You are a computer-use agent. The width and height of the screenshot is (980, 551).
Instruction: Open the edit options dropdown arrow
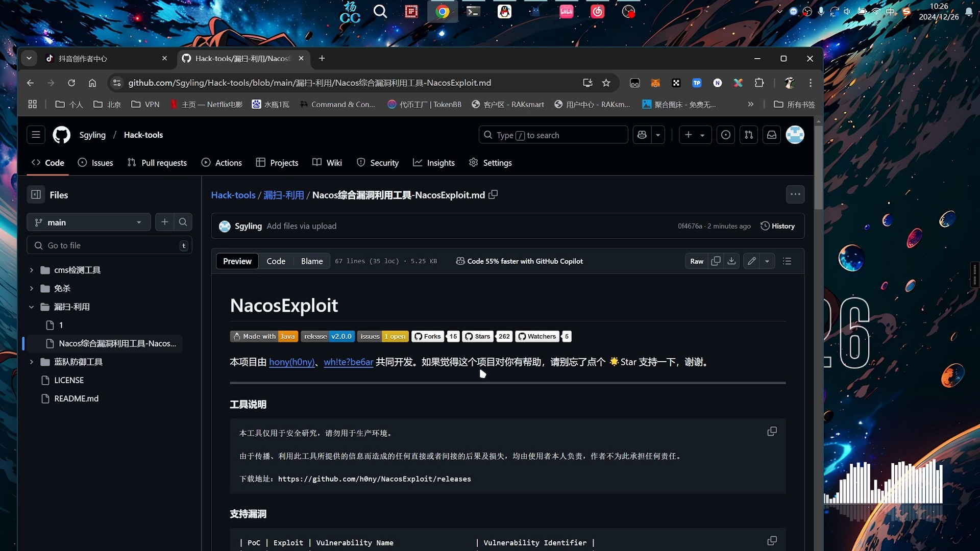click(767, 261)
